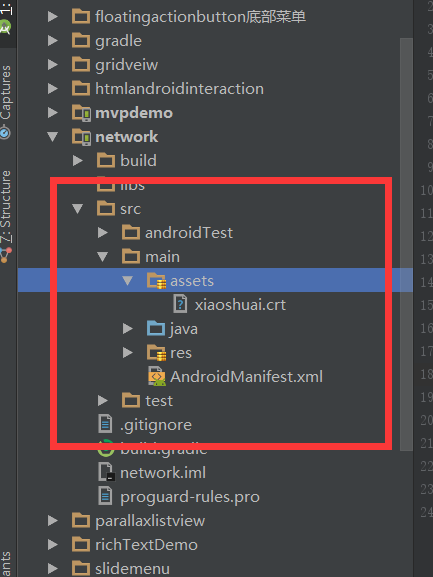The image size is (433, 577).
Task: Click the gradle folder icon
Action: (81, 41)
